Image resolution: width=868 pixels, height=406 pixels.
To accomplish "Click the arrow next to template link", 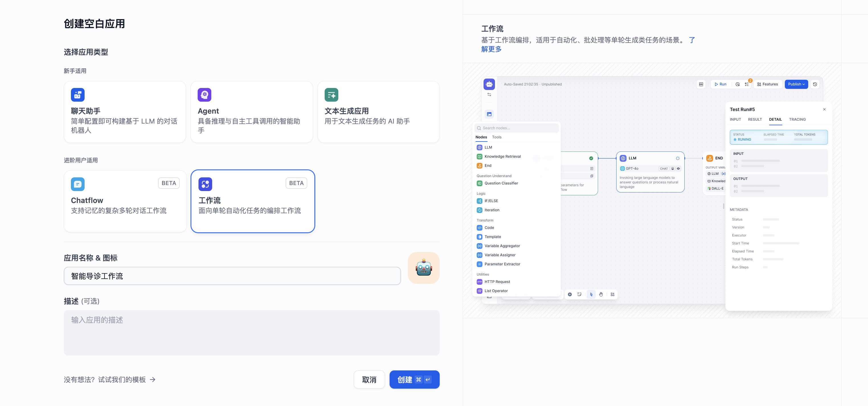I will [153, 380].
